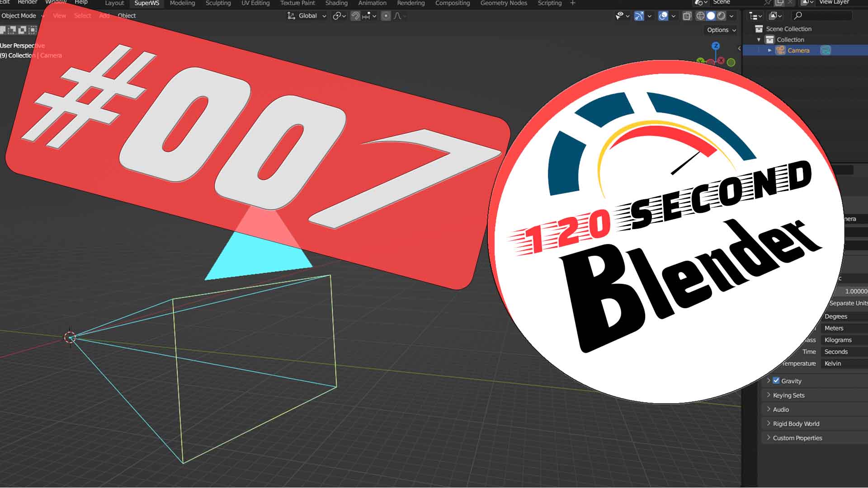The image size is (868, 488).
Task: Toggle the sidebar with the small arrow
Action: pos(739,48)
